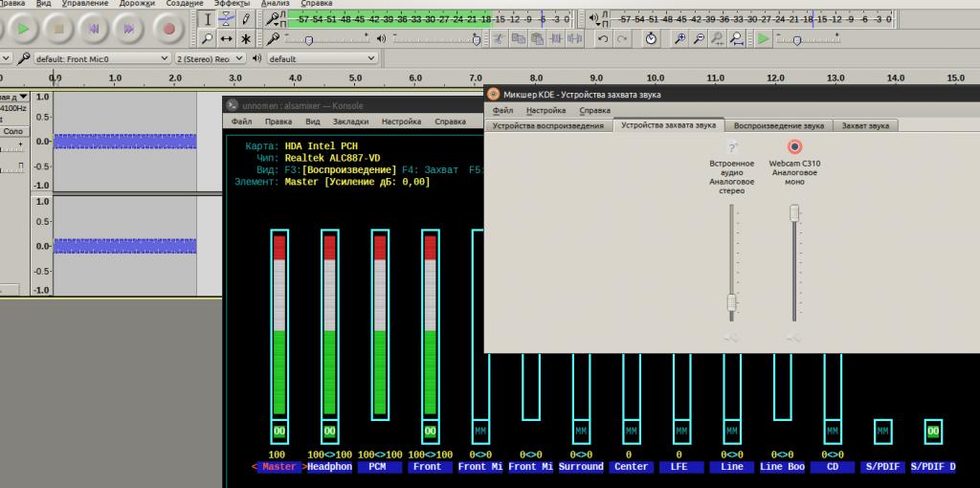Open the '2 (Stereo) Rec' channels dropdown
The width and height of the screenshot is (980, 488).
click(211, 58)
